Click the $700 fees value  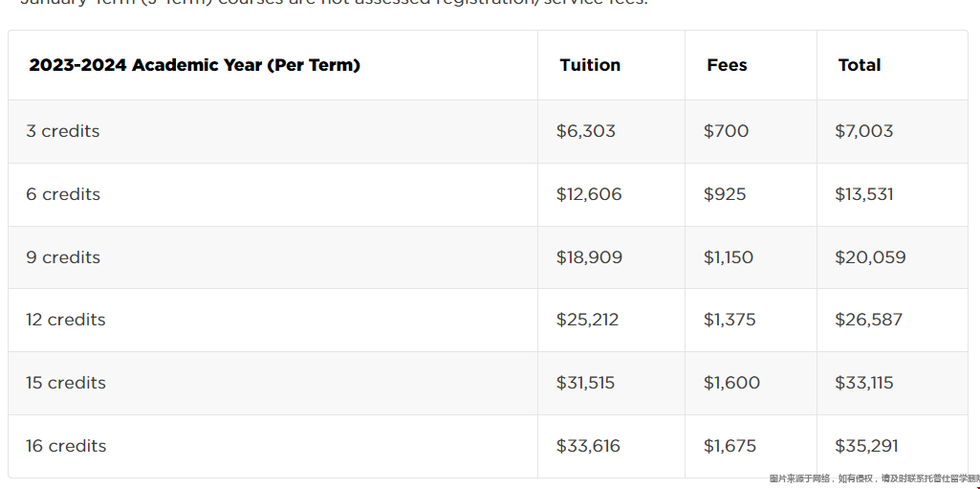[x=726, y=131]
